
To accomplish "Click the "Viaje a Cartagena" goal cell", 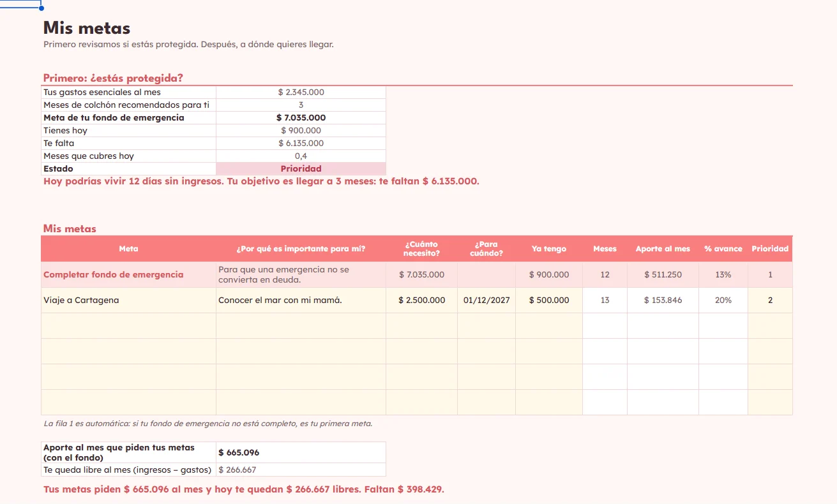I will point(128,300).
